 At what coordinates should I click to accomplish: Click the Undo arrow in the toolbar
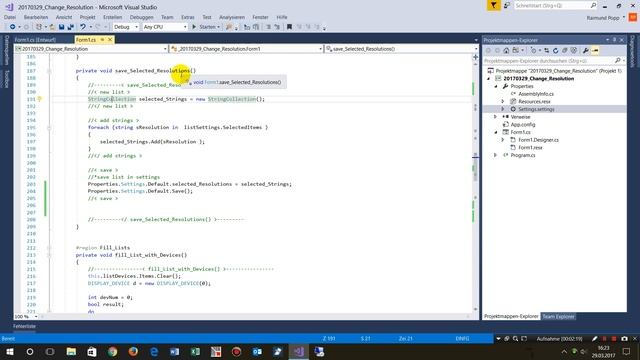pyautogui.click(x=83, y=27)
